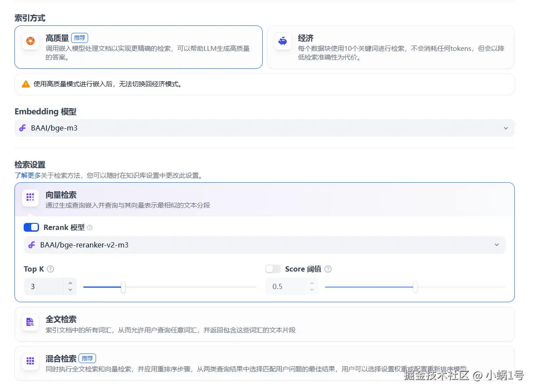
Task: Select the 高质量 indexing mode card
Action: pos(138,47)
